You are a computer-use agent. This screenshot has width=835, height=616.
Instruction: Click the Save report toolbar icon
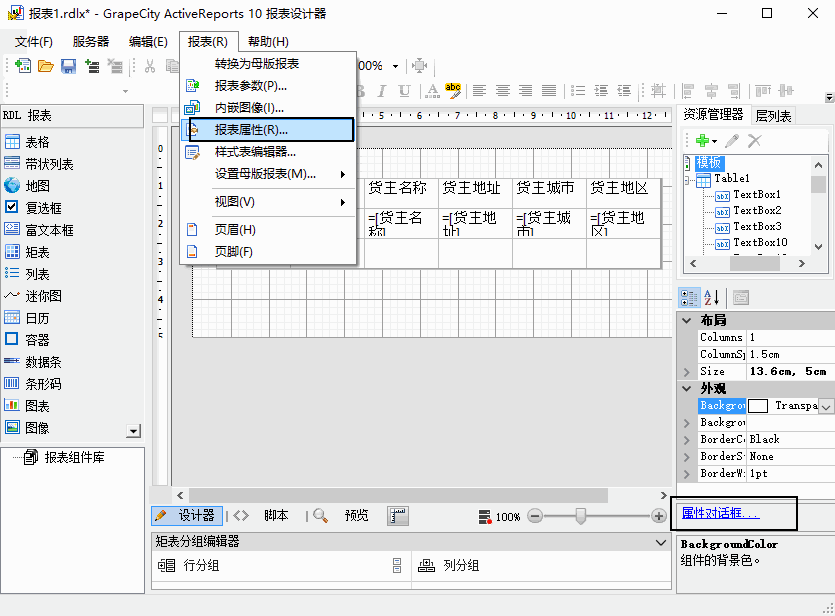(x=69, y=66)
